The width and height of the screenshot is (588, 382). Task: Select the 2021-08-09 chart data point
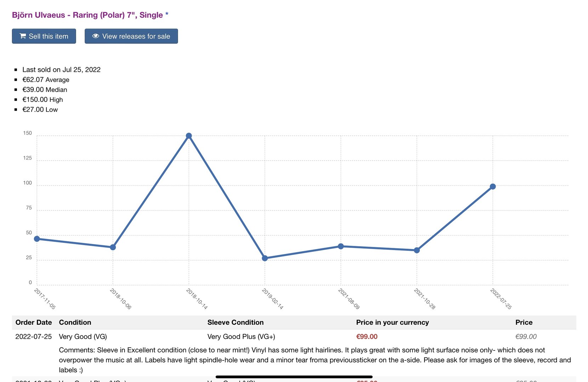(341, 246)
